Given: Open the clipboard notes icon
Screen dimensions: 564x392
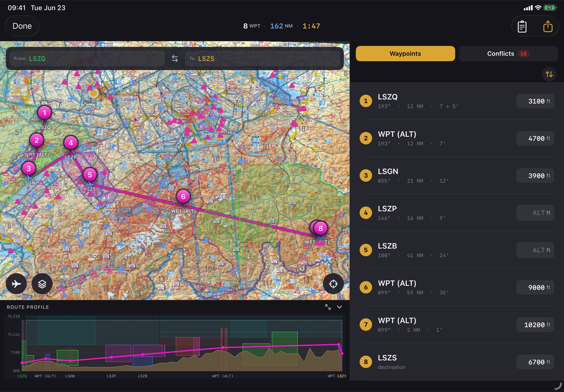Looking at the screenshot, I should (x=522, y=26).
